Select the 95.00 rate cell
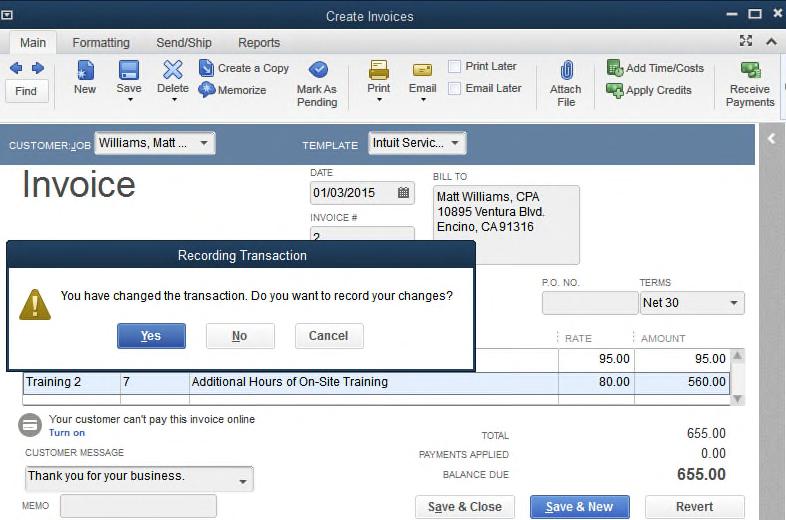The image size is (786, 520). [x=596, y=359]
